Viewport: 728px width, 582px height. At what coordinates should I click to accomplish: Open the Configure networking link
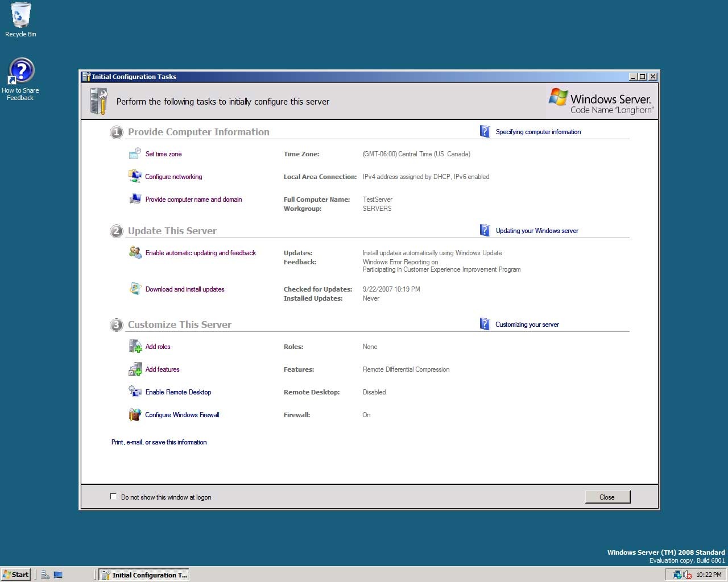pos(173,177)
